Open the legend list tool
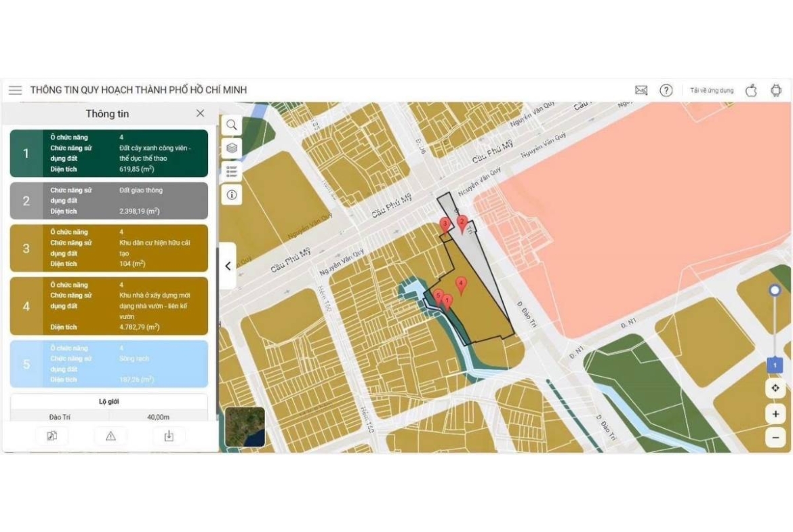This screenshot has width=793, height=532. 232,171
